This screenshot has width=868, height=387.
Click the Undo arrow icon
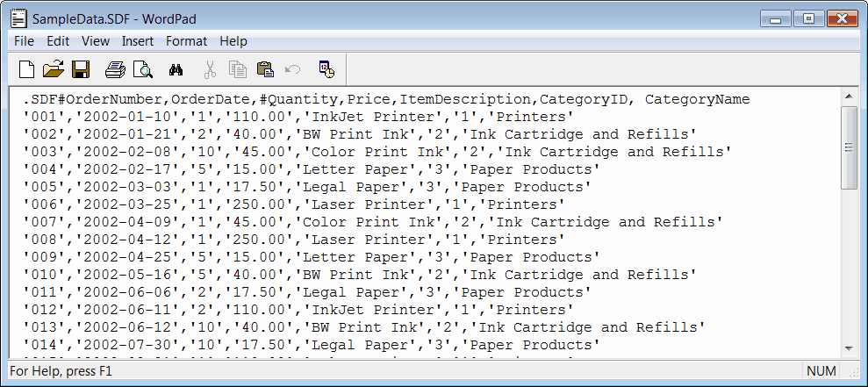click(292, 69)
